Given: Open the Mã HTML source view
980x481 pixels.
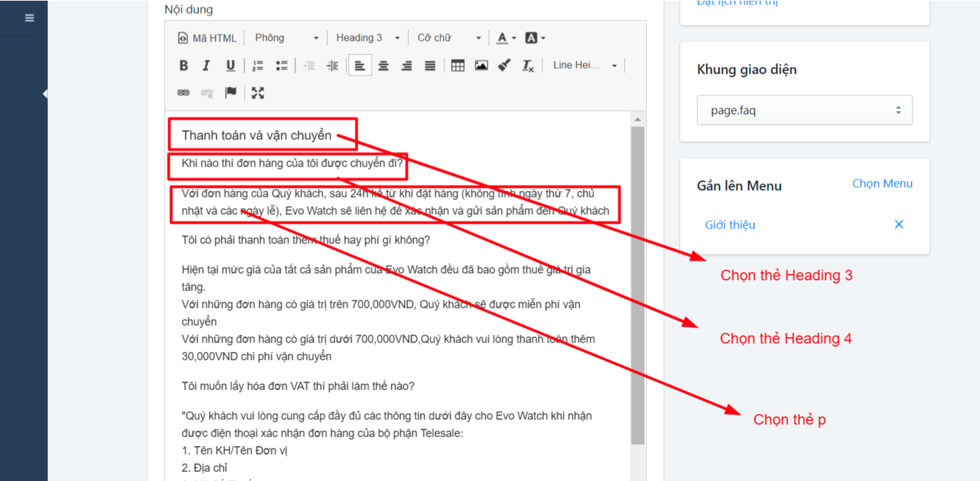Looking at the screenshot, I should 207,38.
